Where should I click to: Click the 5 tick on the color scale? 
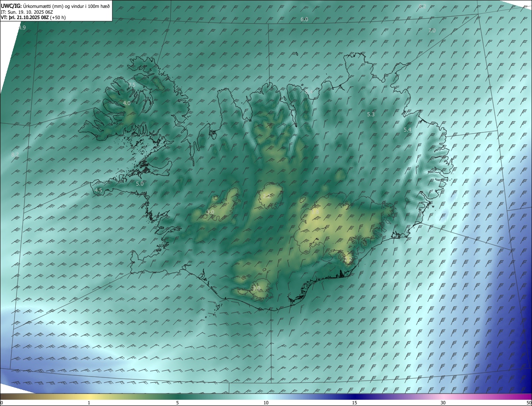(x=177, y=403)
